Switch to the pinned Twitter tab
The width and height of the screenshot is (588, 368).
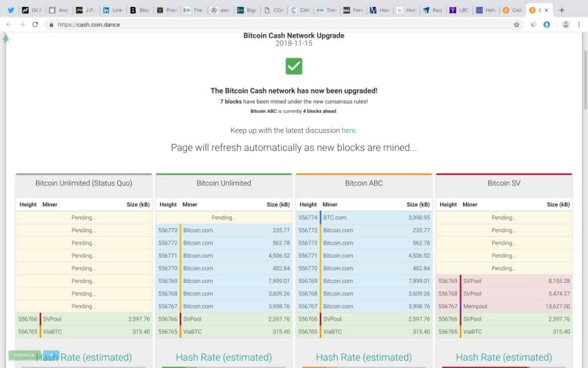(x=10, y=10)
